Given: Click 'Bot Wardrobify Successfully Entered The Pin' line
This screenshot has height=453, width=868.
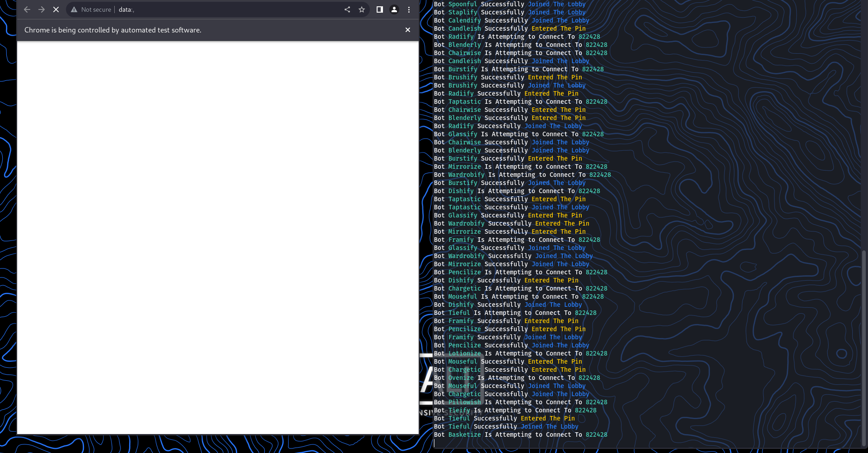Looking at the screenshot, I should (512, 223).
